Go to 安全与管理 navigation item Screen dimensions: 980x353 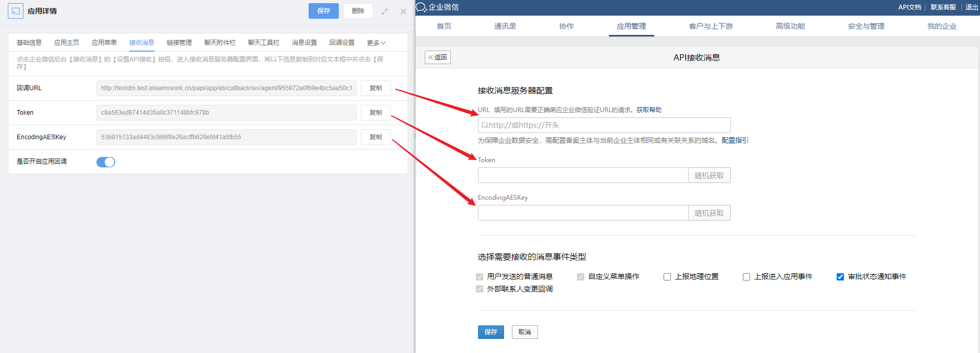tap(866, 26)
